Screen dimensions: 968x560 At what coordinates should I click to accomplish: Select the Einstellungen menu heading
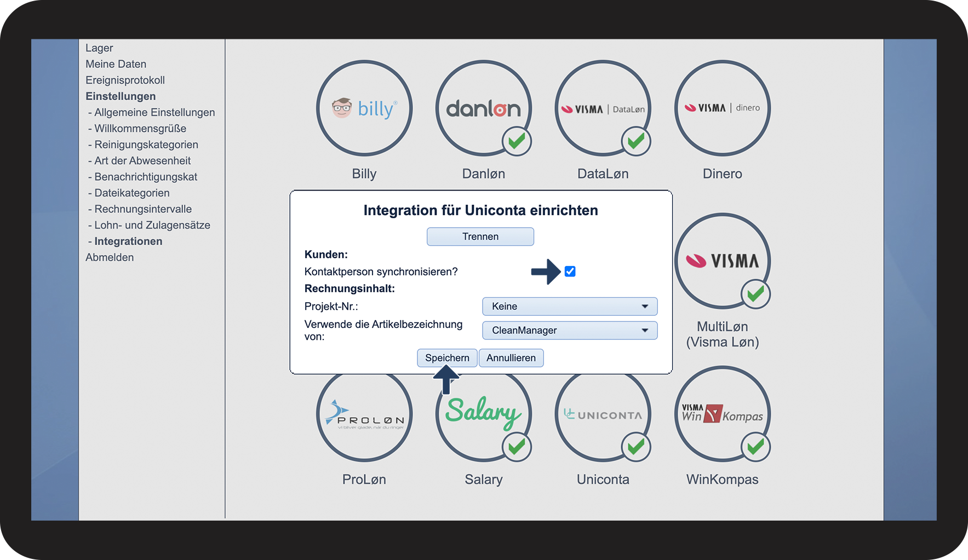click(x=121, y=96)
